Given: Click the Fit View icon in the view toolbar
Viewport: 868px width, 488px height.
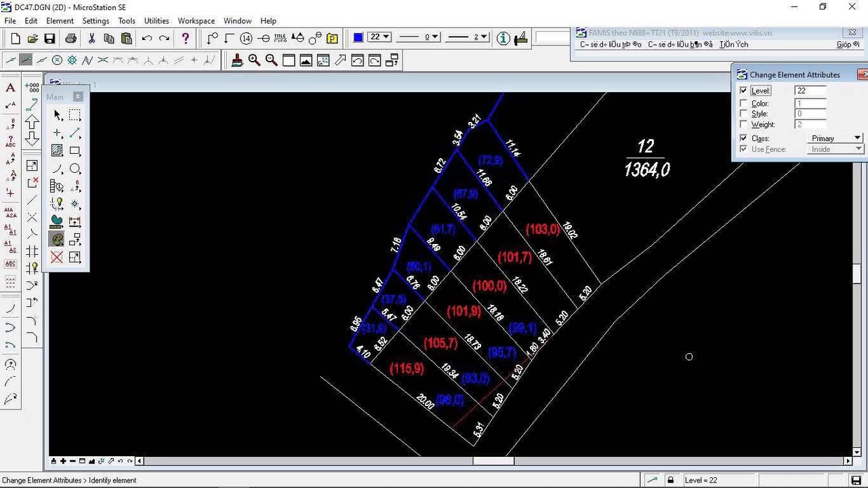Looking at the screenshot, I should pyautogui.click(x=306, y=60).
